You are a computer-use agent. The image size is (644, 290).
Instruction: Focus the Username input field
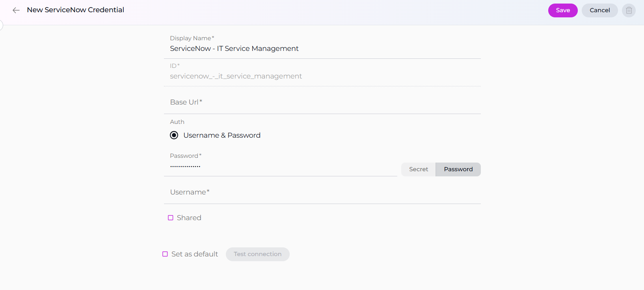(x=322, y=192)
